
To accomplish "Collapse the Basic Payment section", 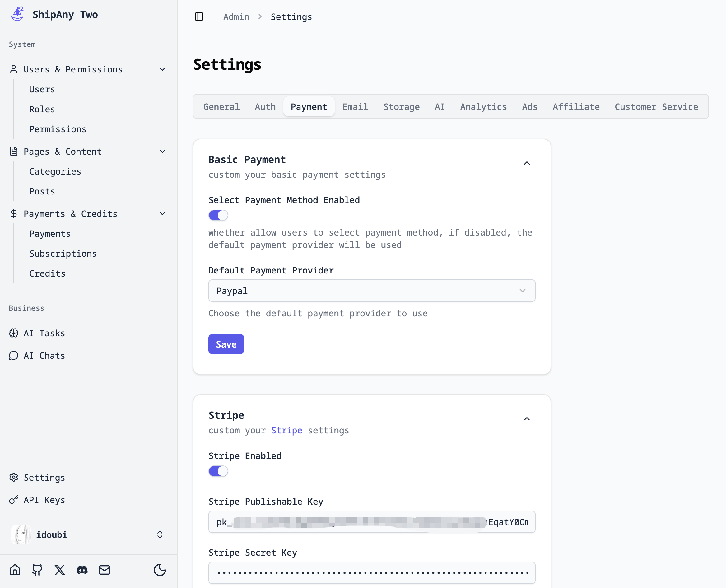I will click(527, 163).
